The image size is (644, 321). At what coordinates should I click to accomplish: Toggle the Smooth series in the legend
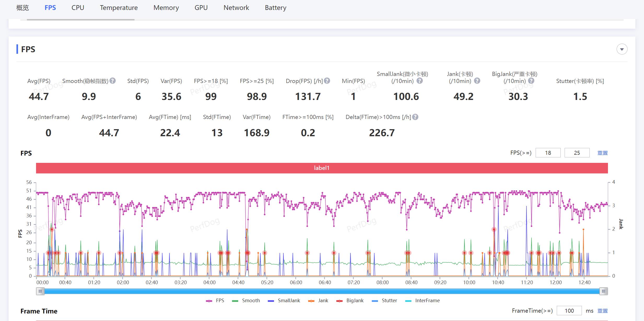246,301
